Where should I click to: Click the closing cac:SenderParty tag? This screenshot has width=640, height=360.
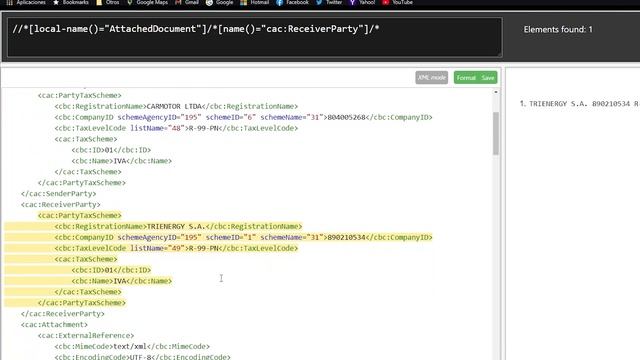click(x=59, y=193)
